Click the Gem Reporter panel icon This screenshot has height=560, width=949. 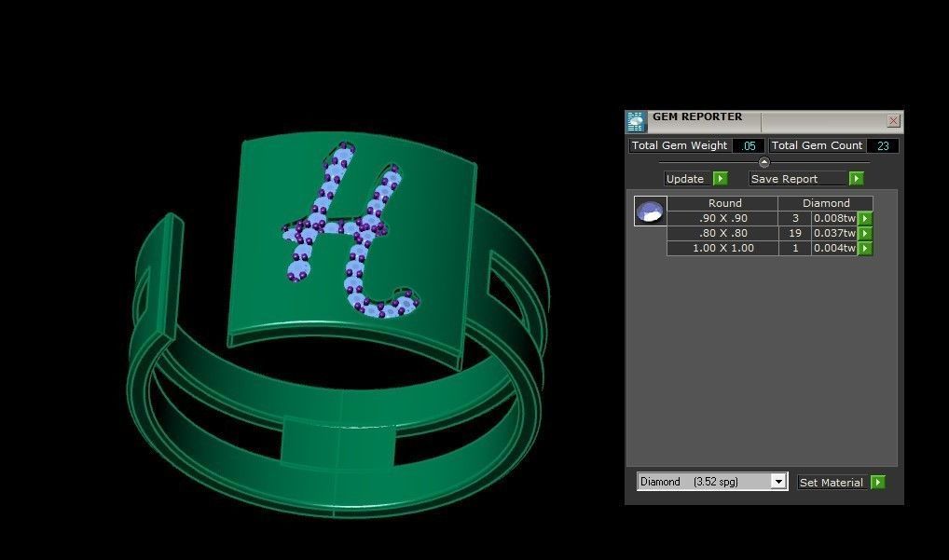[636, 121]
